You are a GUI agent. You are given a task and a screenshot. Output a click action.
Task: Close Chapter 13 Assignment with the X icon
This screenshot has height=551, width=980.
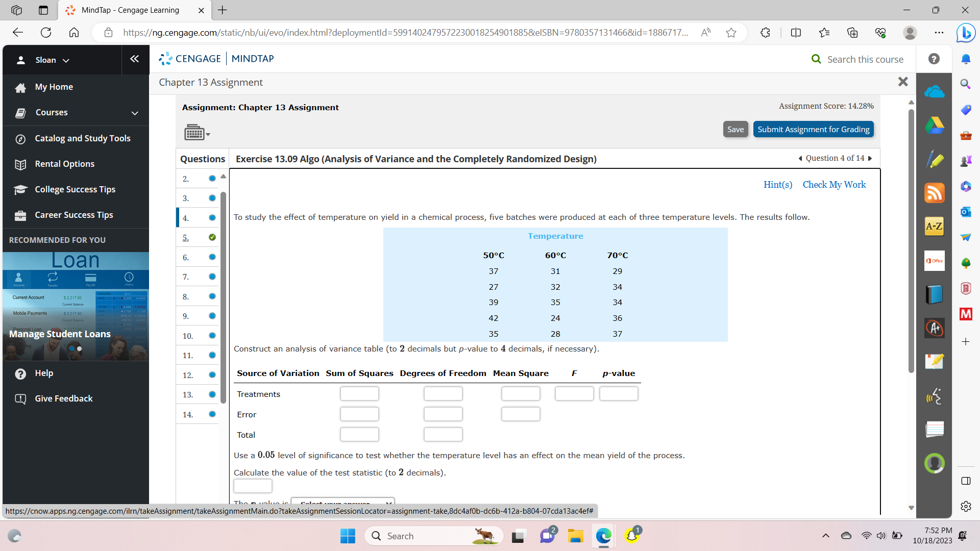pyautogui.click(x=902, y=82)
